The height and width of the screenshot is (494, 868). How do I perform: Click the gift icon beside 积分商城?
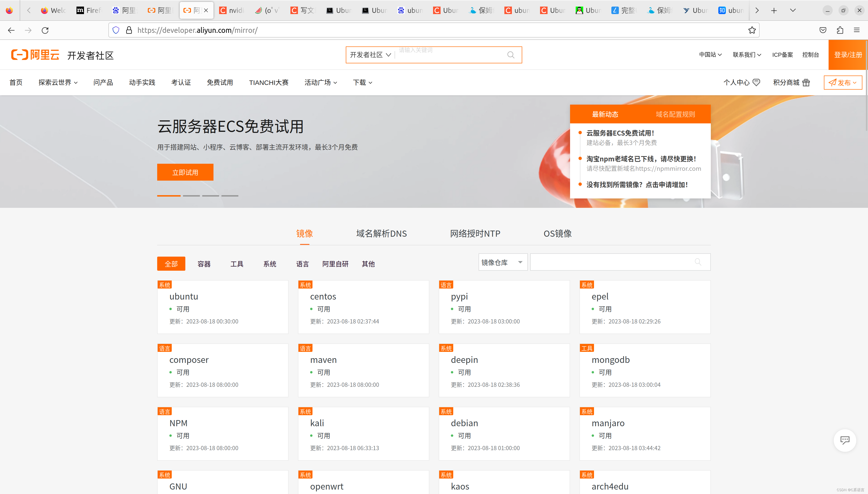click(806, 82)
